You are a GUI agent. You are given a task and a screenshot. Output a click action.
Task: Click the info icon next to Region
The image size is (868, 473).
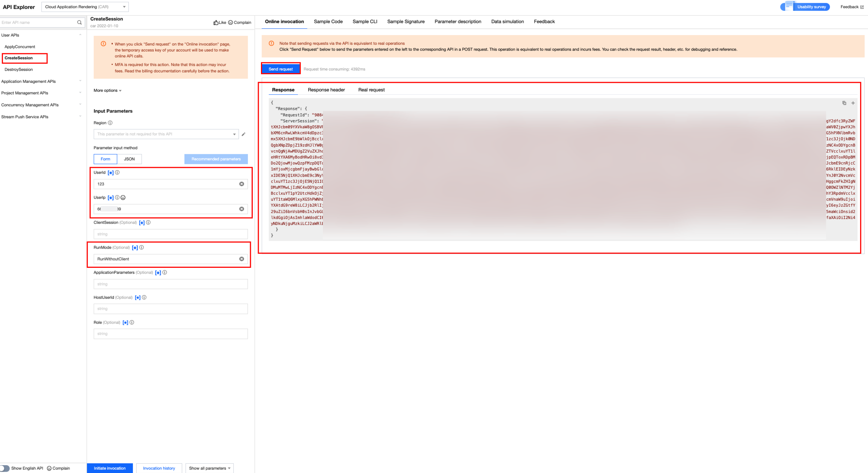click(x=110, y=123)
